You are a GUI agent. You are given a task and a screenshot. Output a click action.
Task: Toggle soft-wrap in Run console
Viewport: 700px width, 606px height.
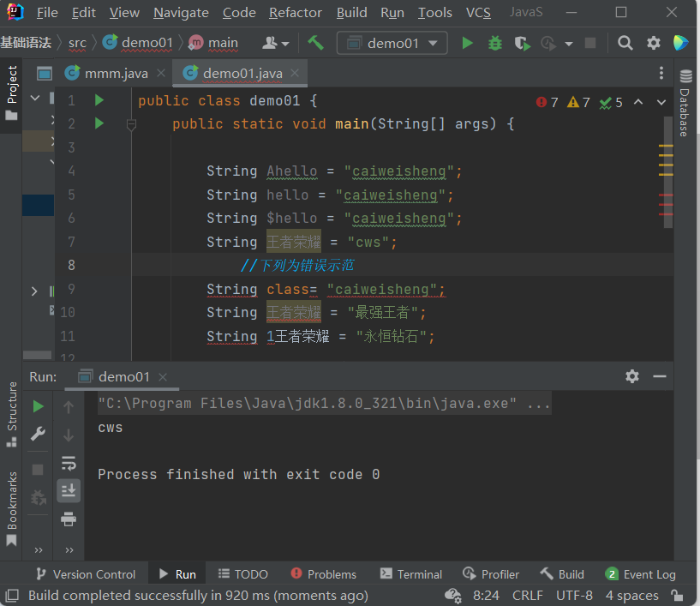click(69, 463)
